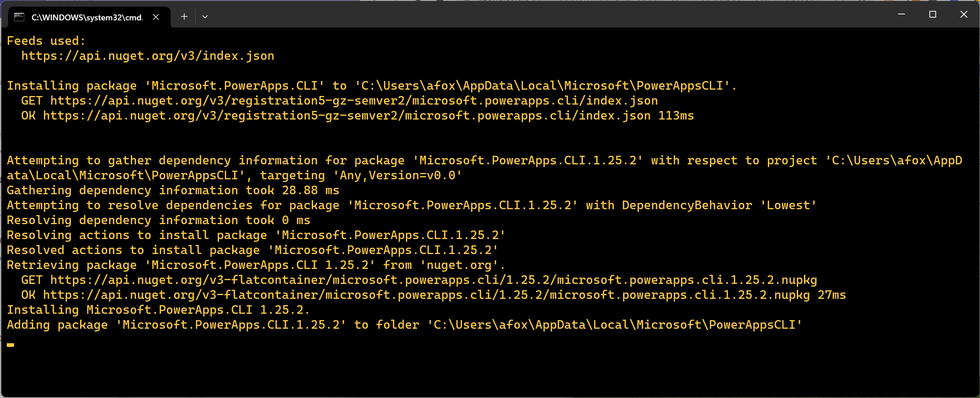Click the GET v3-flatcontainer nupkg URL
The image size is (980, 398).
(x=433, y=280)
